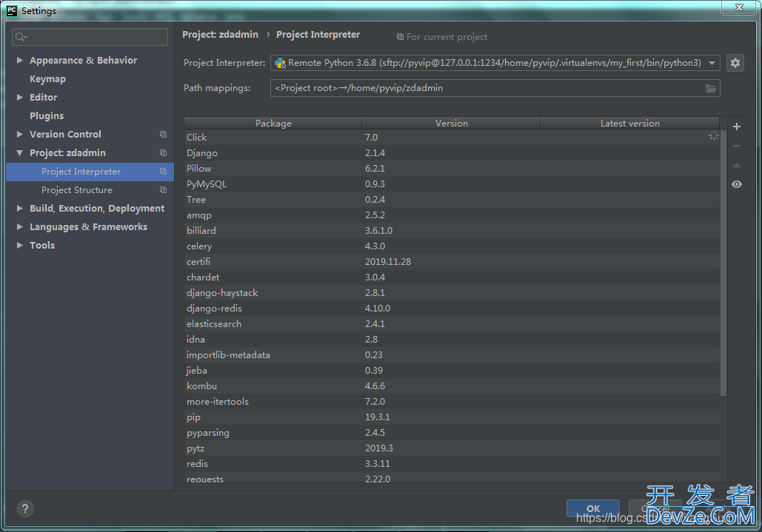The width and height of the screenshot is (762, 532).
Task: Click the folder icon in Path mappings
Action: 710,88
